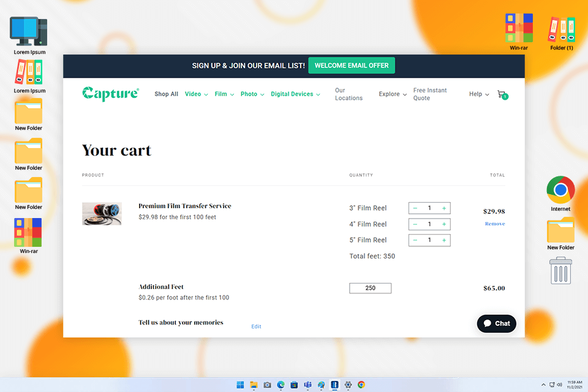Decrease the 3" Film Reel quantity
The width and height of the screenshot is (588, 392).
click(x=415, y=208)
